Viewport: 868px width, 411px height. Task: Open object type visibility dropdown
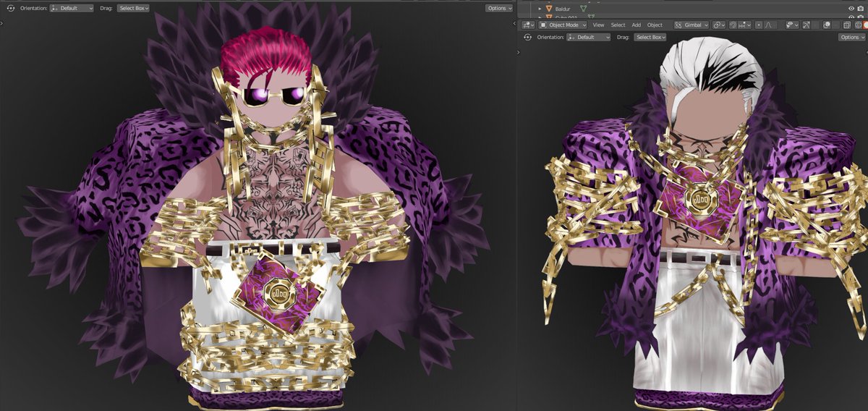coord(792,25)
